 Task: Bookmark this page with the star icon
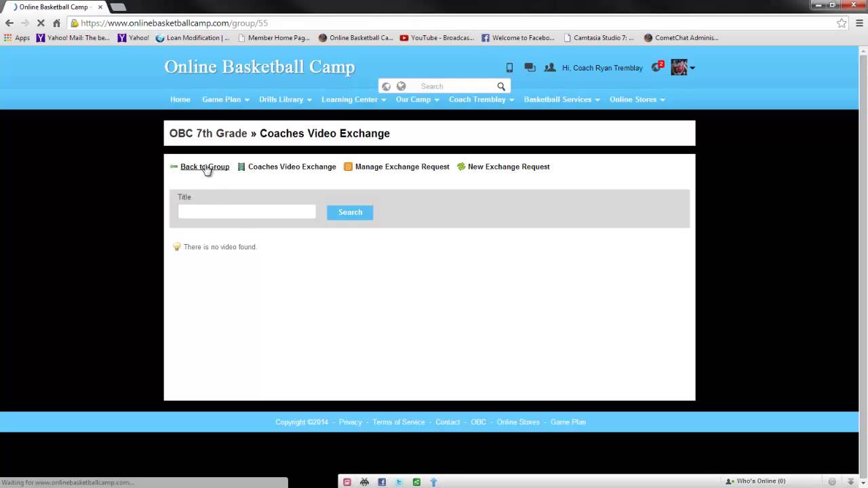click(x=842, y=23)
